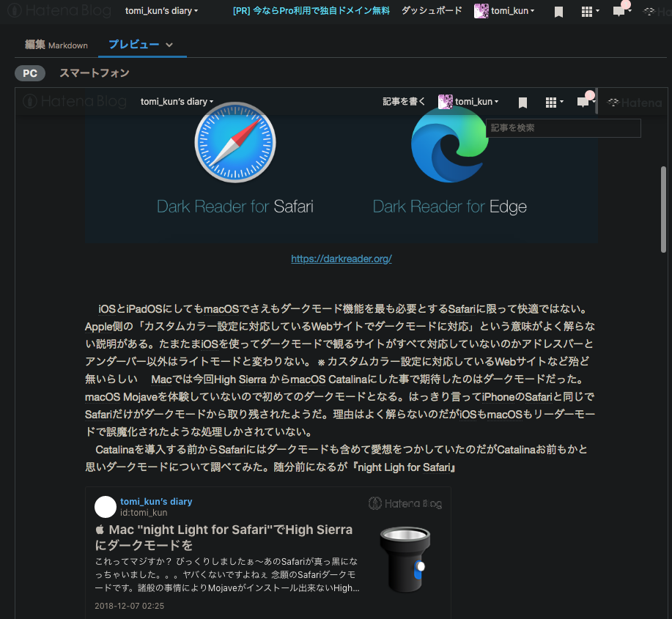672x619 pixels.
Task: Open the [PR] Pro独自ドメイン無料 link
Action: point(311,11)
